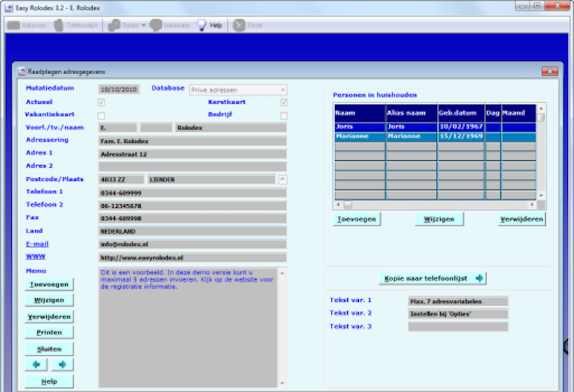Click the Adressering field
This screenshot has width=574, height=392.
(x=192, y=141)
